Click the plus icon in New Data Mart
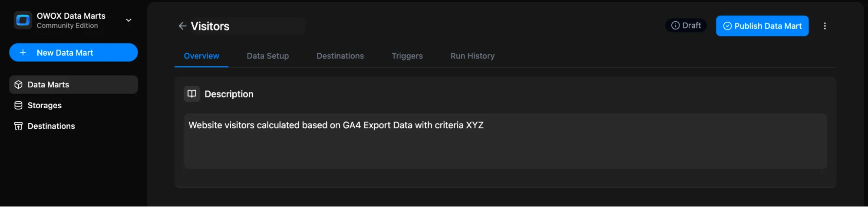 [x=23, y=53]
